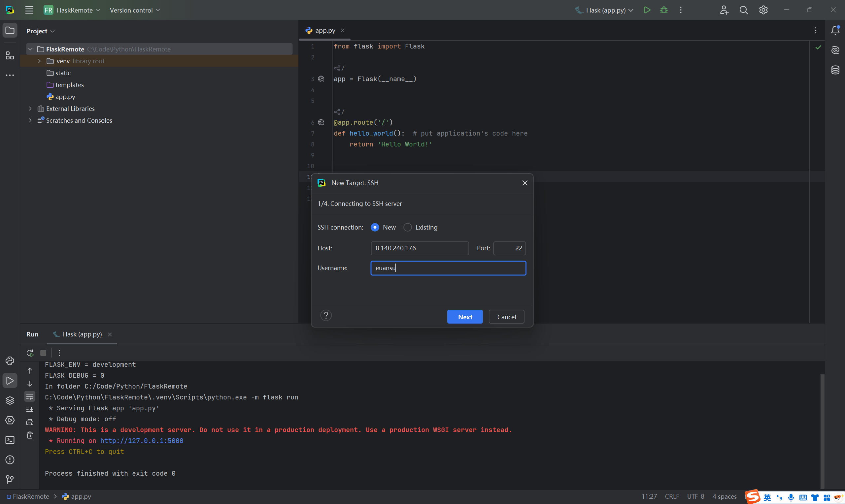Expand the External Libraries node
The height and width of the screenshot is (504, 845).
pyautogui.click(x=30, y=109)
